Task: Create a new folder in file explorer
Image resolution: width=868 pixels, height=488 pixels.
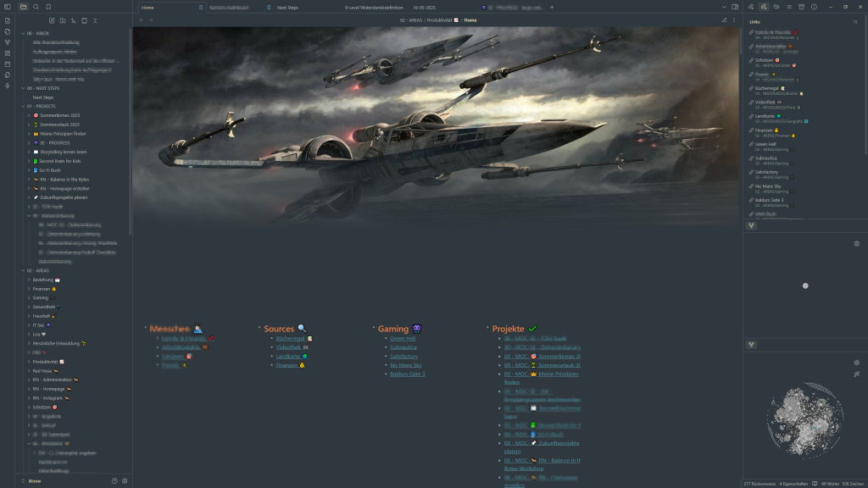Action: click(62, 19)
